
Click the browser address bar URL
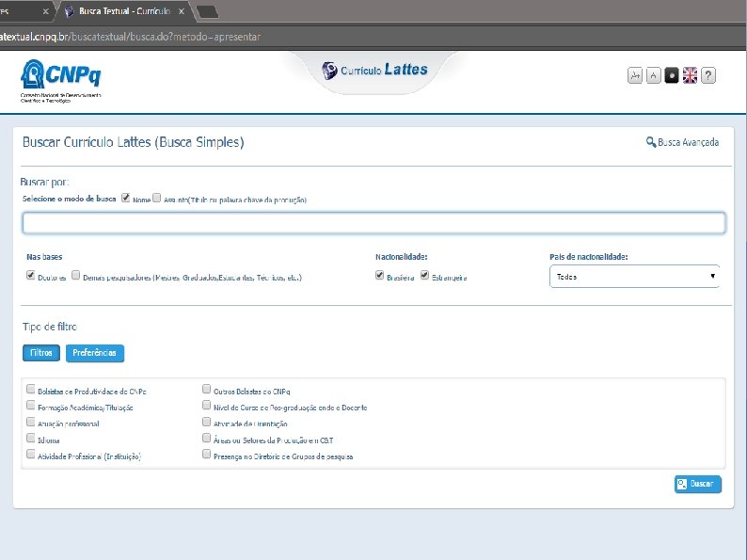[x=130, y=37]
